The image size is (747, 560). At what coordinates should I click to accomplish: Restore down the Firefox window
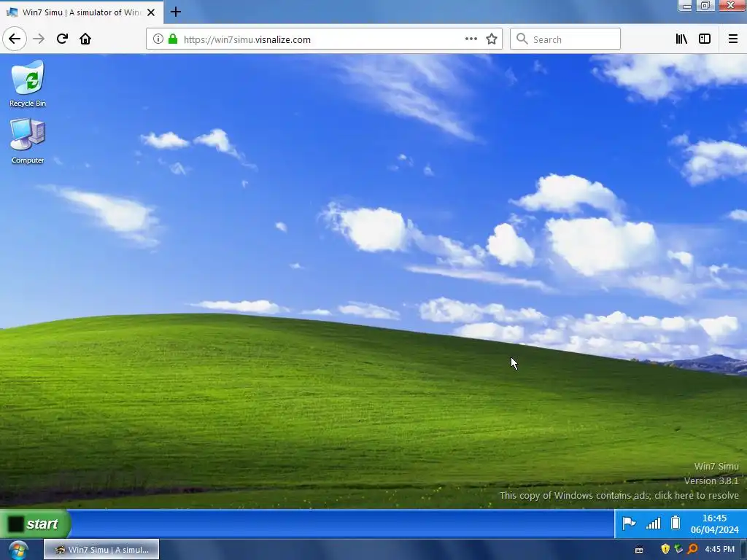pos(705,5)
